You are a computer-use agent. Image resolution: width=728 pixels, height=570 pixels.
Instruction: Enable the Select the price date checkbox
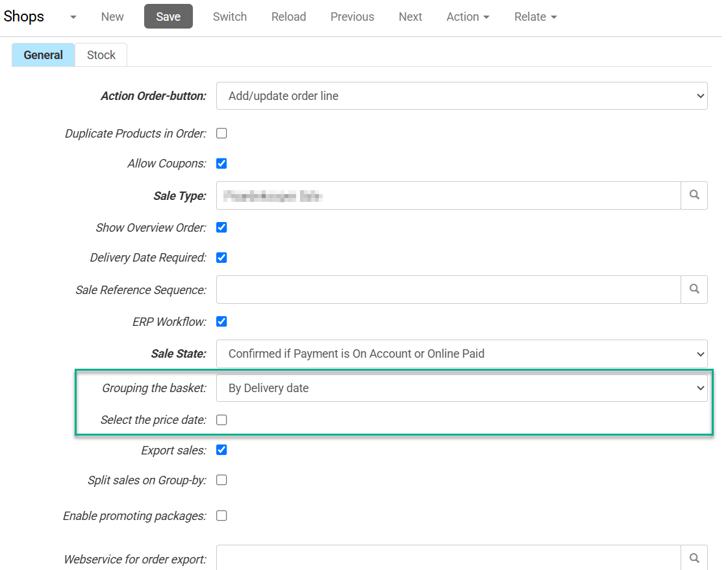tap(221, 420)
